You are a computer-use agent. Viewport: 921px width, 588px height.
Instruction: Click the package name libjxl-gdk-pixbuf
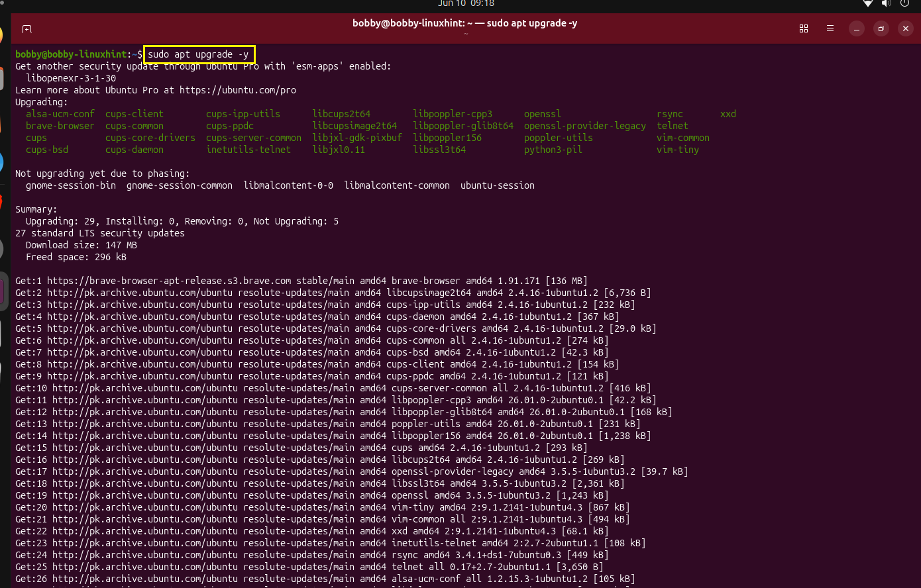click(357, 138)
